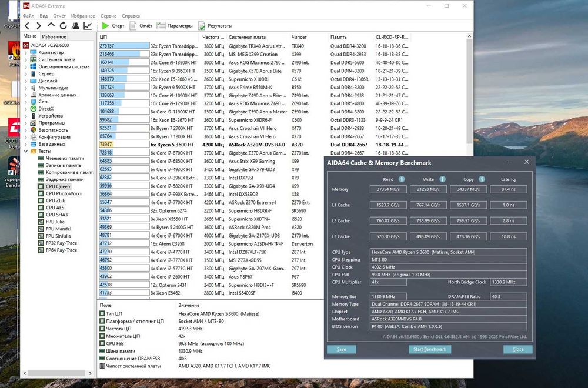Toggle Тип ЦП field checkbox
The width and height of the screenshot is (588, 388).
click(x=102, y=314)
